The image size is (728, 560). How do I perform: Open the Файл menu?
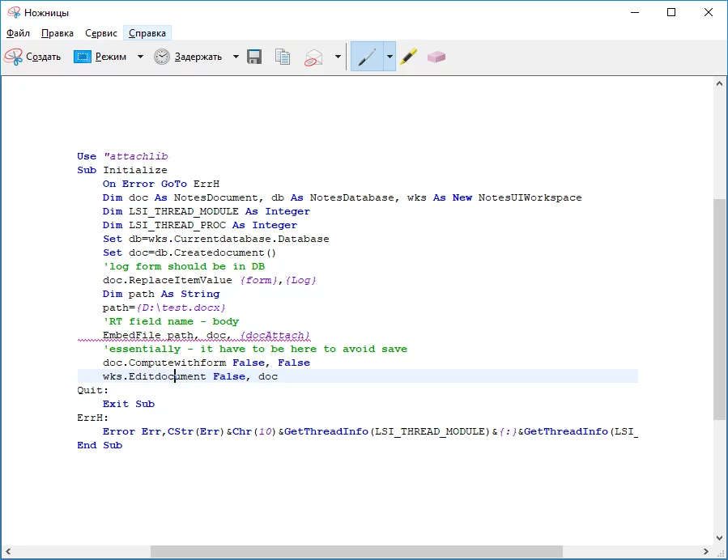tap(18, 33)
